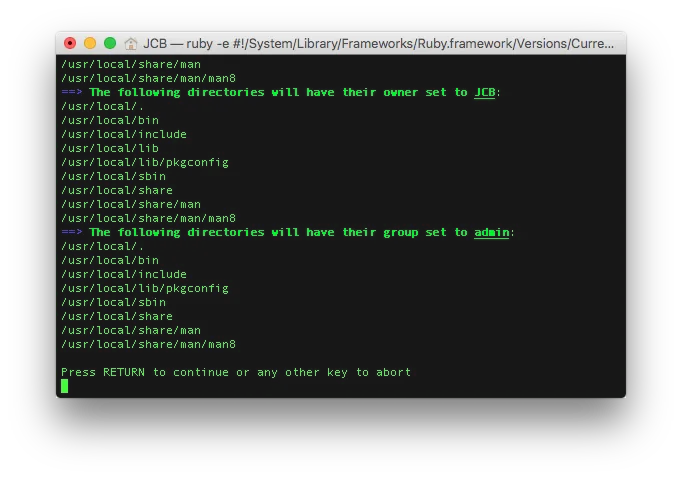Click the home folder icon in title bar
Screen dimensions: 682x478
tap(130, 43)
